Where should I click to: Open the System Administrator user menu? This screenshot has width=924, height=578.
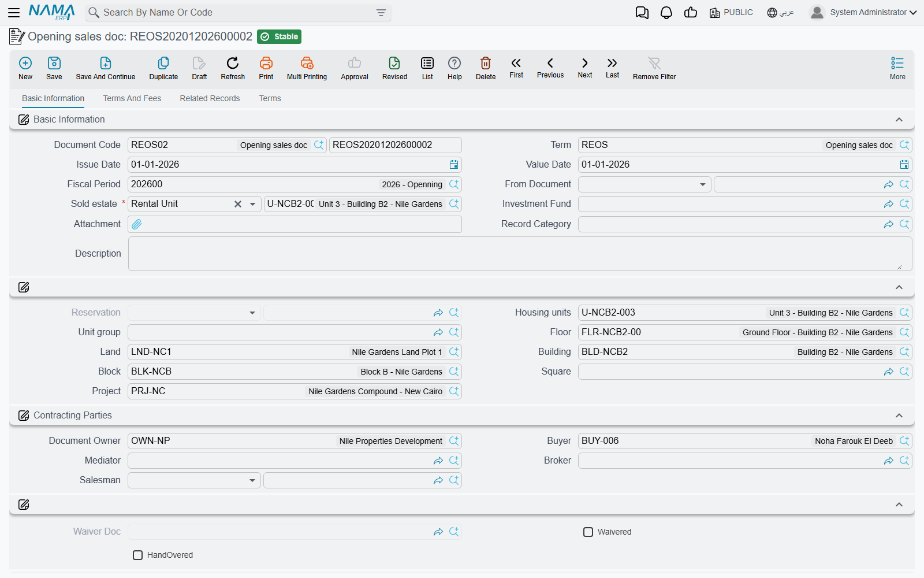(863, 12)
